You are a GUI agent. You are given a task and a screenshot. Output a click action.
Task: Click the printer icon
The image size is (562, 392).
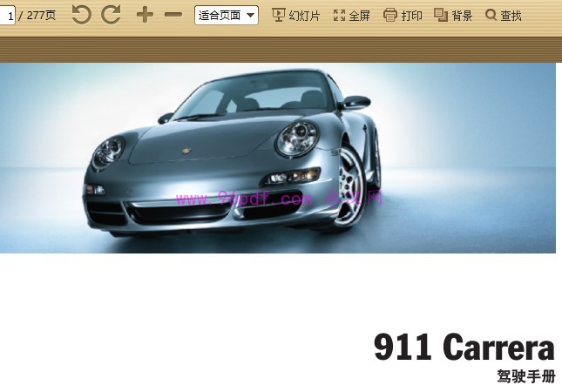390,15
